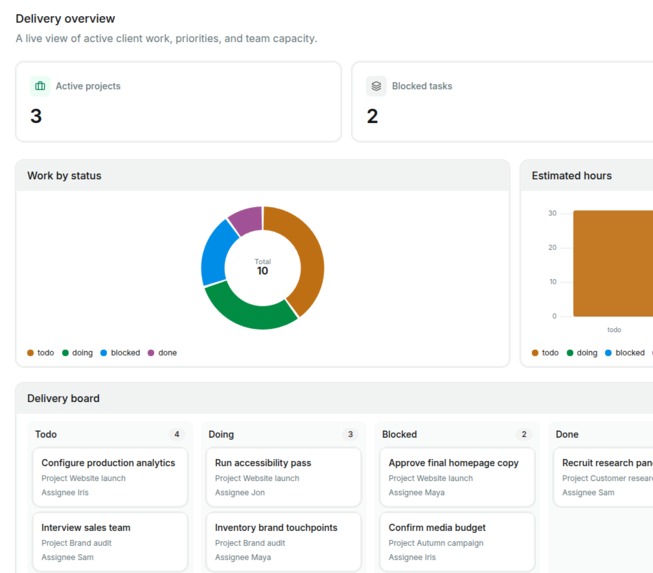Screen dimensions: 653x573
Task: Click Assignee Iris on Configure production analytics
Action: tap(65, 493)
